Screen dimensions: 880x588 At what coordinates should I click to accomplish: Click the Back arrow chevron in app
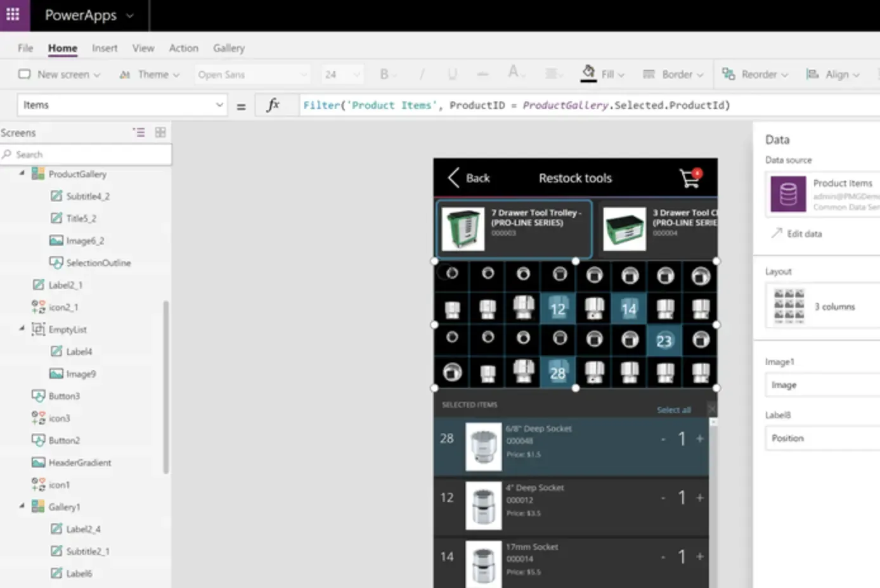pyautogui.click(x=453, y=178)
